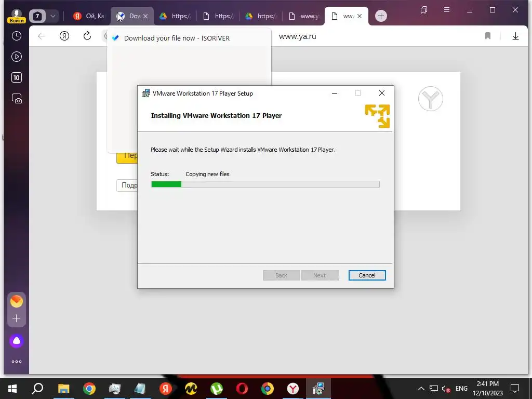
Task: Open the Windows Start menu
Action: tap(12, 389)
